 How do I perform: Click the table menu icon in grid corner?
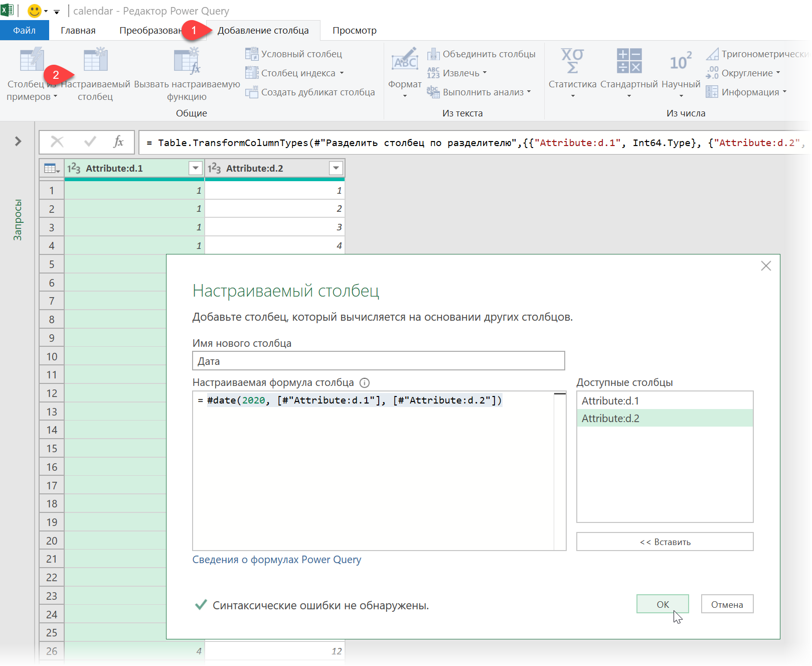[x=52, y=168]
